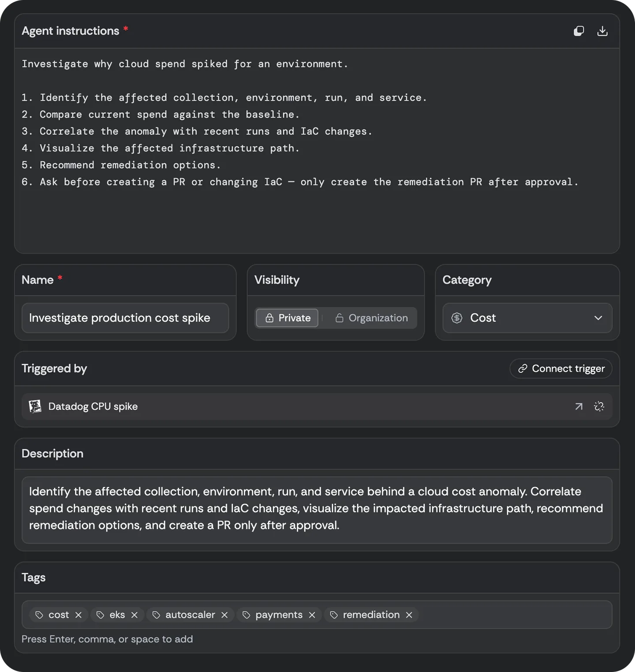635x672 pixels.
Task: Download the agent instructions
Action: point(602,31)
